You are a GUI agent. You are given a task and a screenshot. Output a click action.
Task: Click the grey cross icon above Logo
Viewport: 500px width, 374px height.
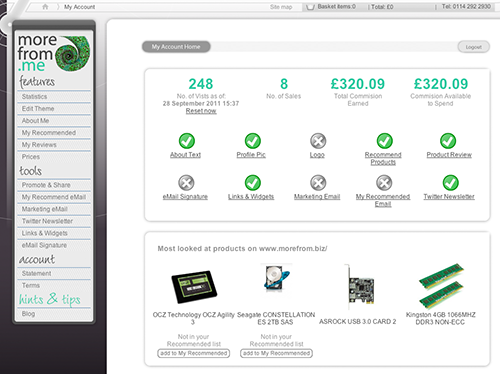tap(318, 141)
